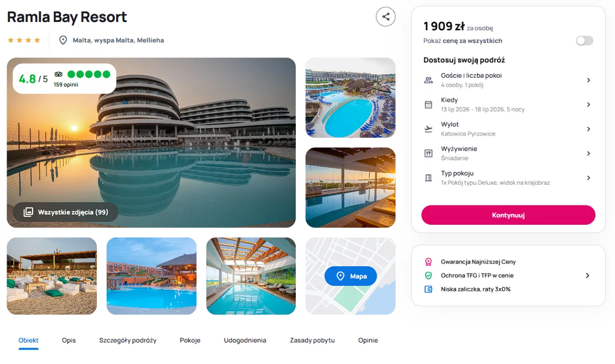Image resolution: width=615 pixels, height=364 pixels.
Task: Expand the Ochrona TFG i TFP chevron
Action: (587, 275)
